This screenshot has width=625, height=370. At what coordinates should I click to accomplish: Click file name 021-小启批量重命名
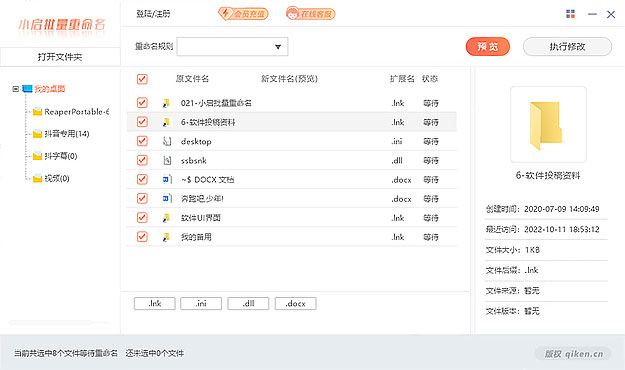coord(216,103)
